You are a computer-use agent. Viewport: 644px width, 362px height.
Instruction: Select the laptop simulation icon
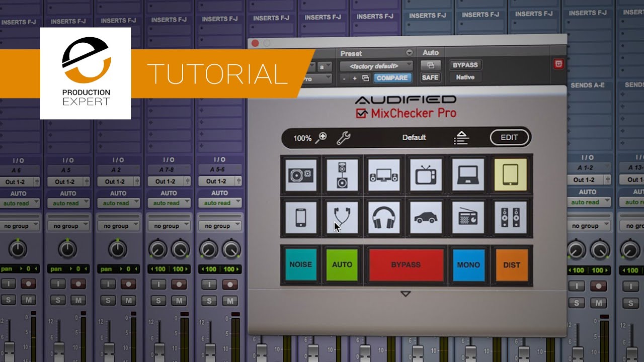click(468, 175)
